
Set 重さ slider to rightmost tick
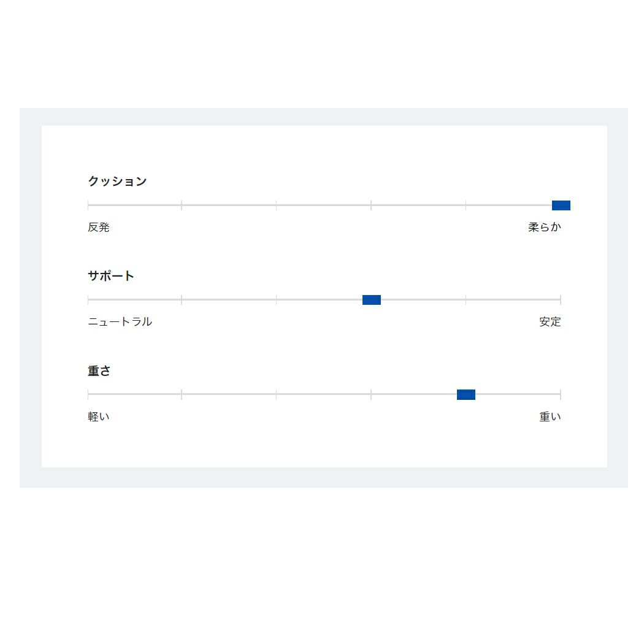click(560, 394)
